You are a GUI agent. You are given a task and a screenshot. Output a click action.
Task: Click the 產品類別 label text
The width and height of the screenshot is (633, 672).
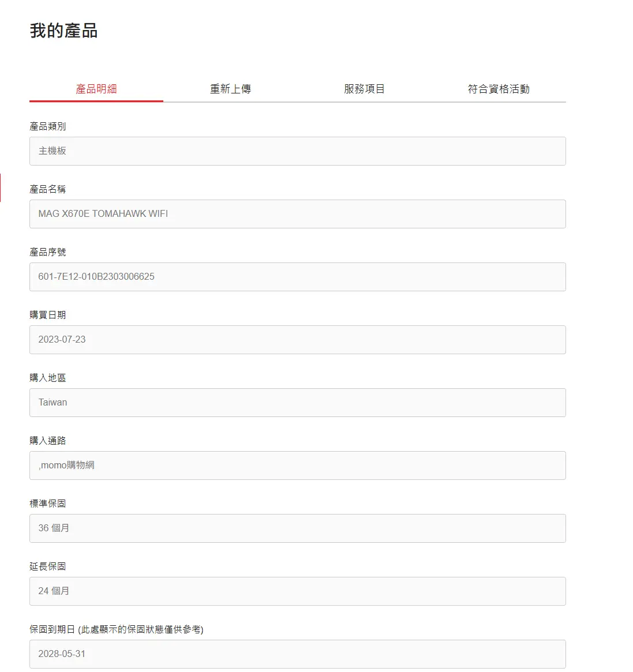click(x=48, y=126)
